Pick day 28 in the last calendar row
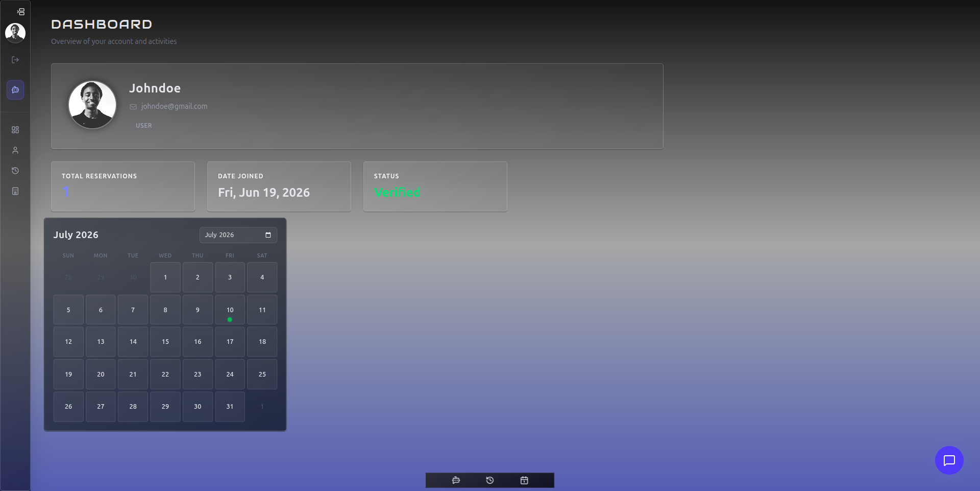Viewport: 980px width, 491px height. point(133,407)
